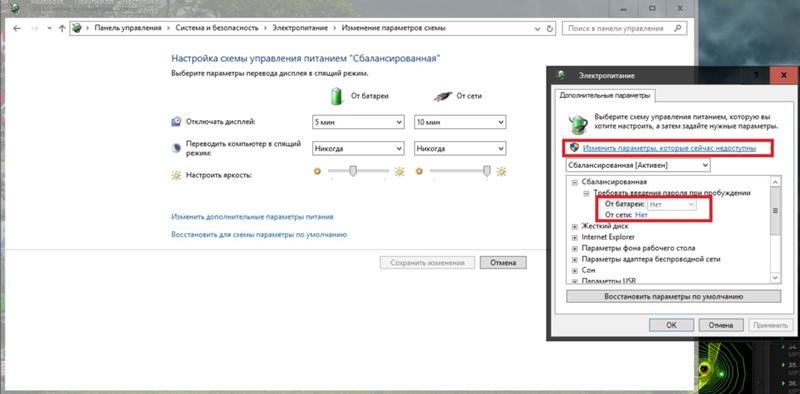Open display-off battery dropdown 5 мин
Screen dimensions: 800x394
click(x=358, y=122)
